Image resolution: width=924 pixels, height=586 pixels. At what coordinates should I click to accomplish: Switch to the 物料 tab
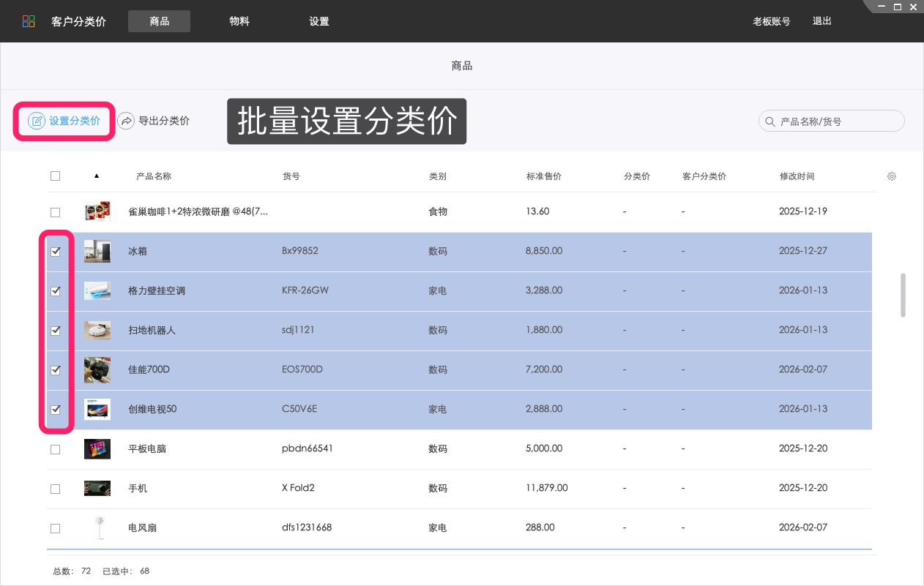[239, 21]
